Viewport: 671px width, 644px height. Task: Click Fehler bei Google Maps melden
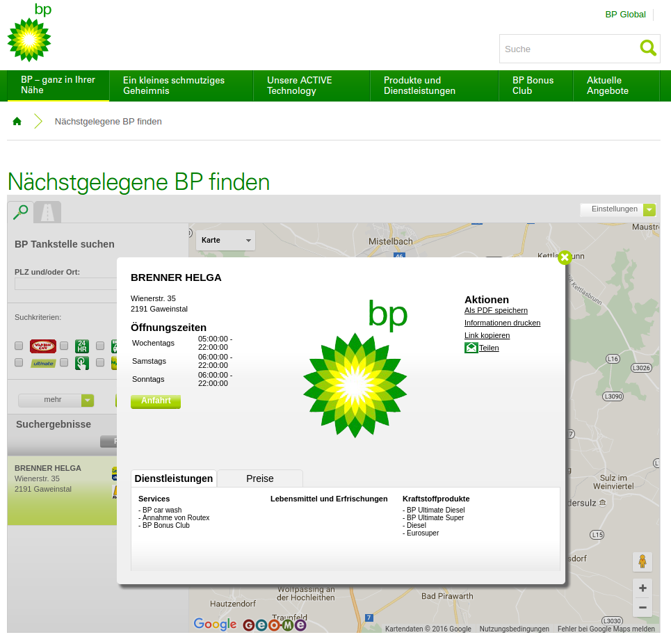pos(606,629)
